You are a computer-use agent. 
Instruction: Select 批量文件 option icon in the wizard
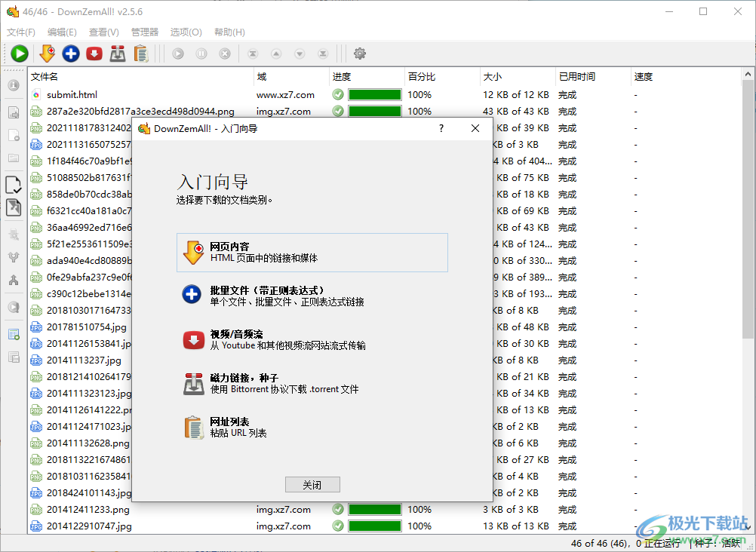click(x=194, y=293)
